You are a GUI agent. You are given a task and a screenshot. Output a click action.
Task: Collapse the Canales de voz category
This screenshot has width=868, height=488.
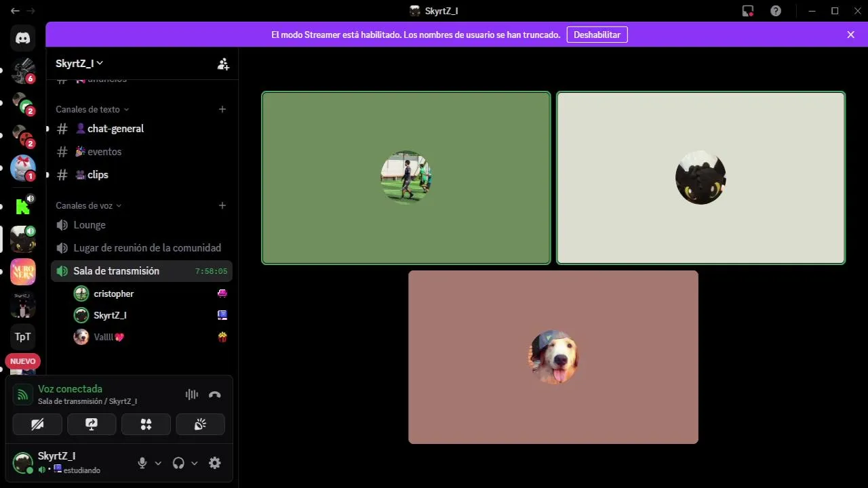pos(89,205)
